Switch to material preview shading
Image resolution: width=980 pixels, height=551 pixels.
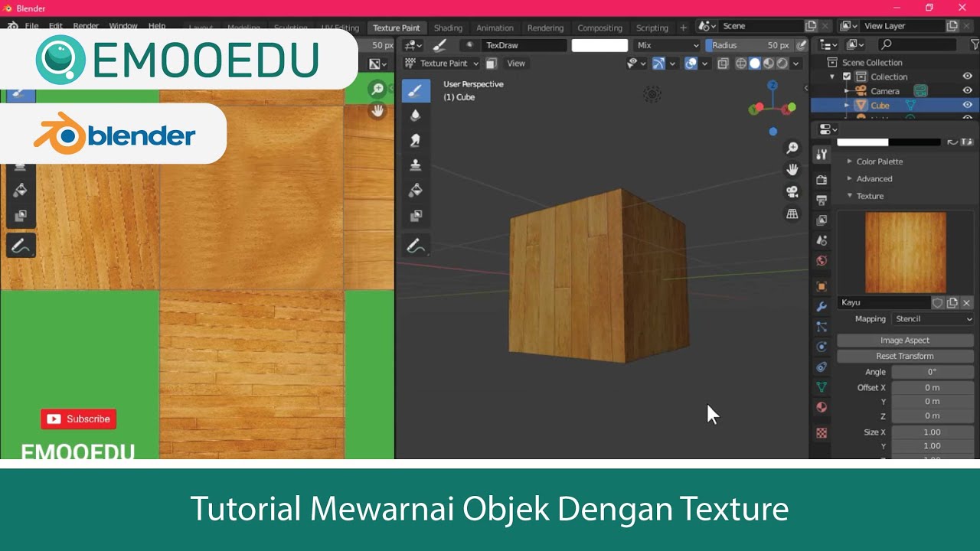[x=769, y=64]
